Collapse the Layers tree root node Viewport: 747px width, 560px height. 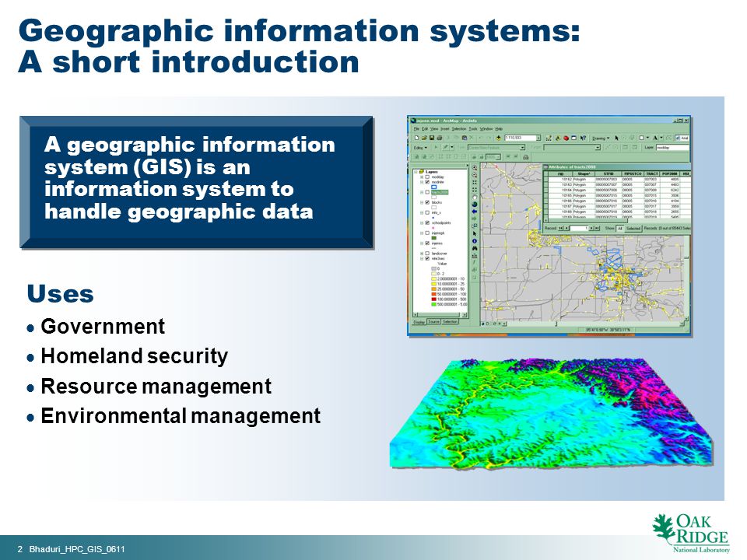point(416,172)
